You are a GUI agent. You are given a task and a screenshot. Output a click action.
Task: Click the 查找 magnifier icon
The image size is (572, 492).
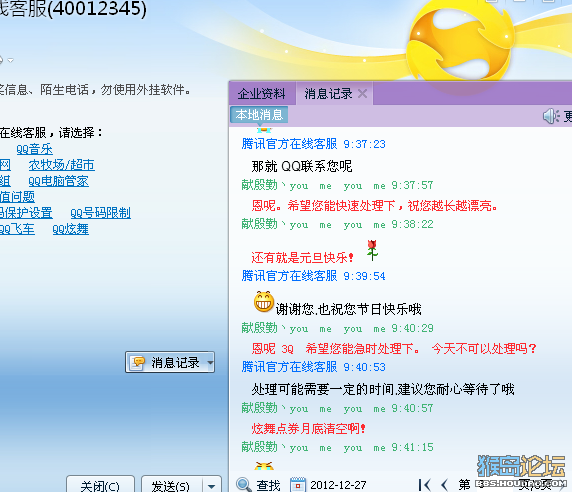tap(243, 484)
